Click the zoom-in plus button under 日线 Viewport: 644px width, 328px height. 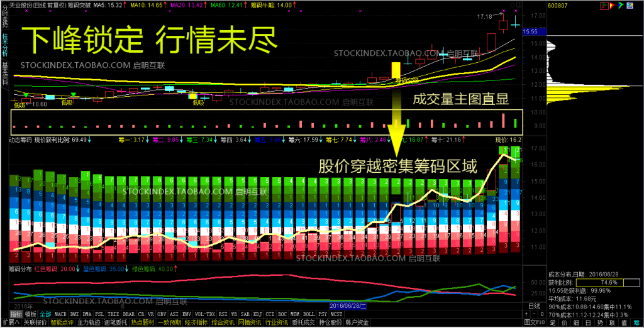tap(526, 314)
